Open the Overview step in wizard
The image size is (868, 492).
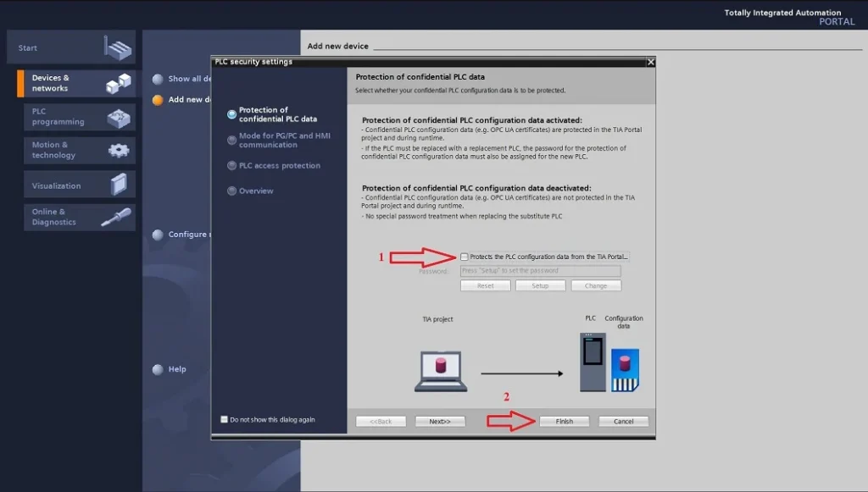(x=255, y=191)
